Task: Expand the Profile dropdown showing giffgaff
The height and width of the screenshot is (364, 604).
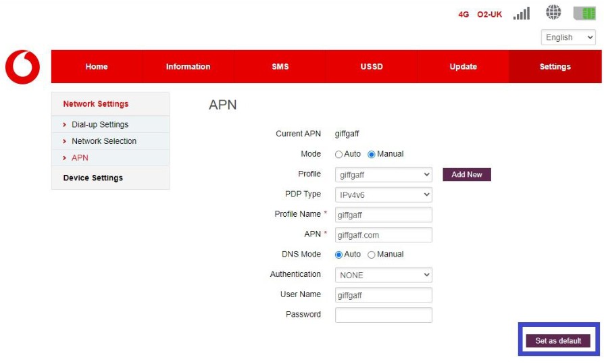Action: point(383,175)
